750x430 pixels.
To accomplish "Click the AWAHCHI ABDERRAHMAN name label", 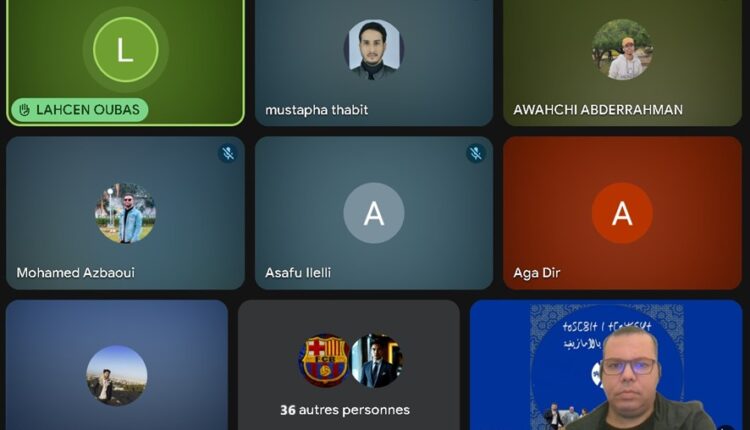I will pos(598,110).
